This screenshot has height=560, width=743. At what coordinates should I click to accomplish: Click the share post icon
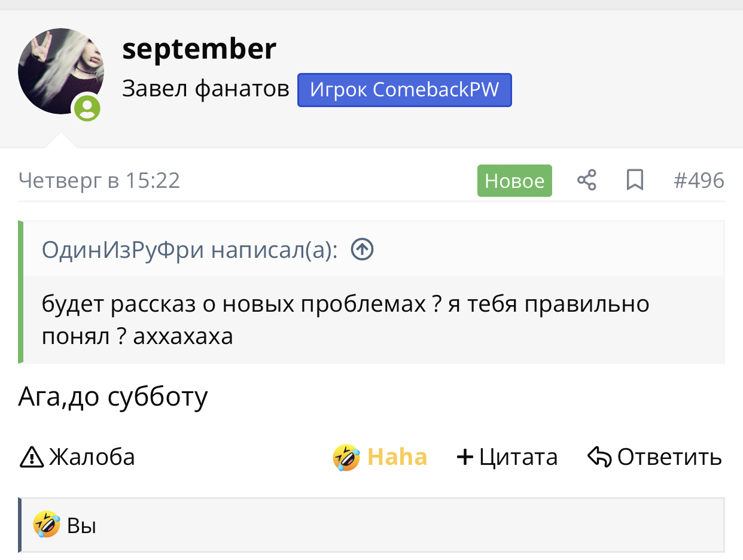586,180
